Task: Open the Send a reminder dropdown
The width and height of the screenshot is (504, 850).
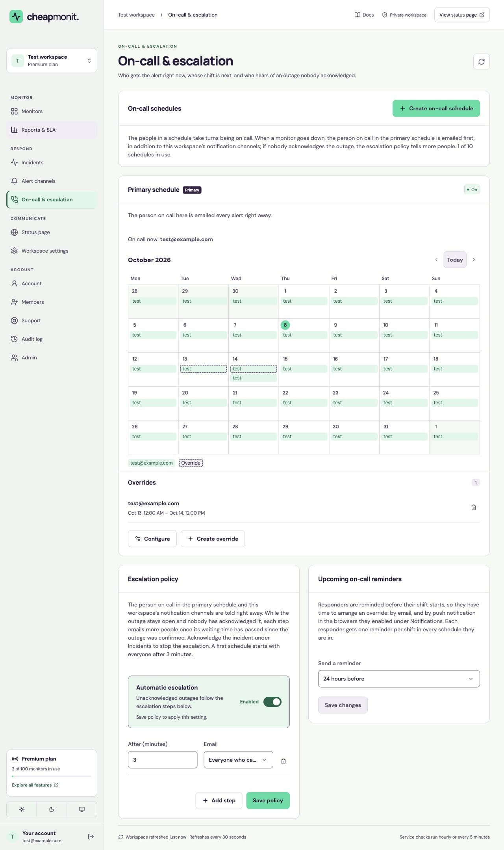Action: pyautogui.click(x=399, y=679)
